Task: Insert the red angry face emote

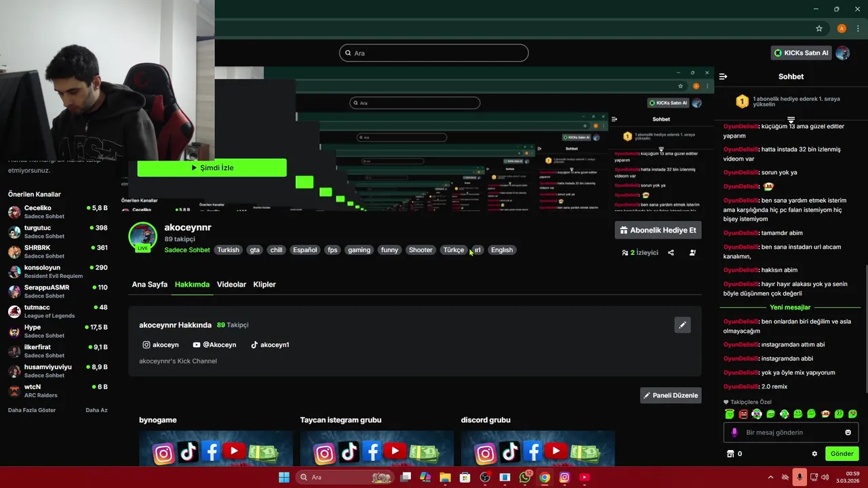Action: point(743,413)
